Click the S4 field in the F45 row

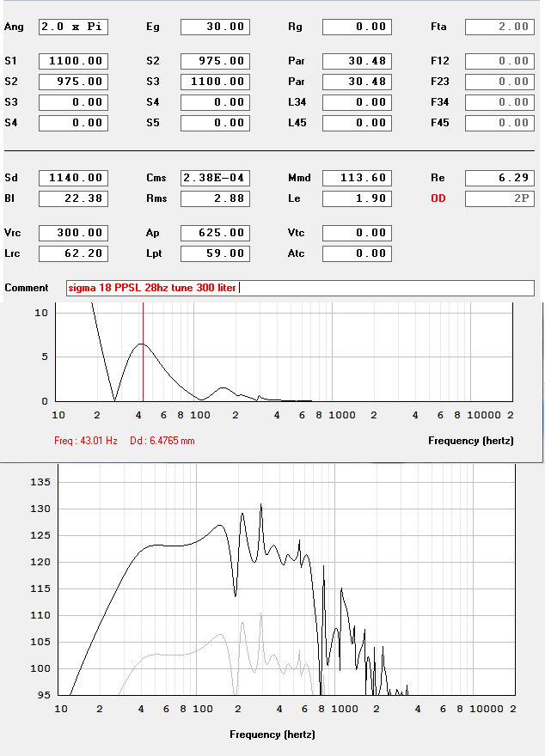pyautogui.click(x=73, y=123)
